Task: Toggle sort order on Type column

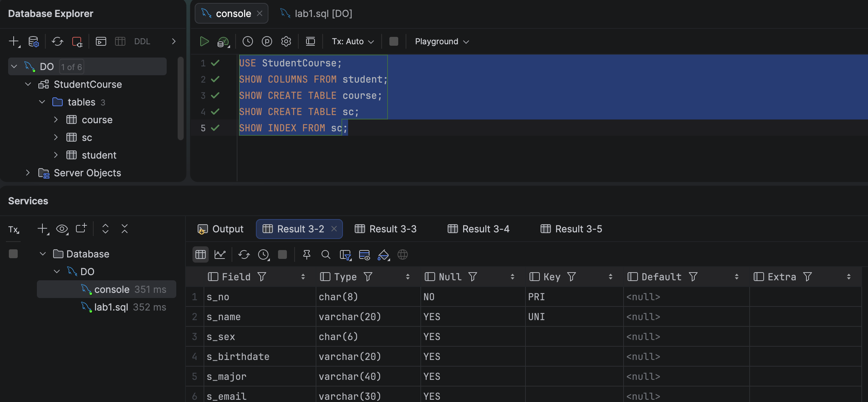Action: pyautogui.click(x=407, y=277)
